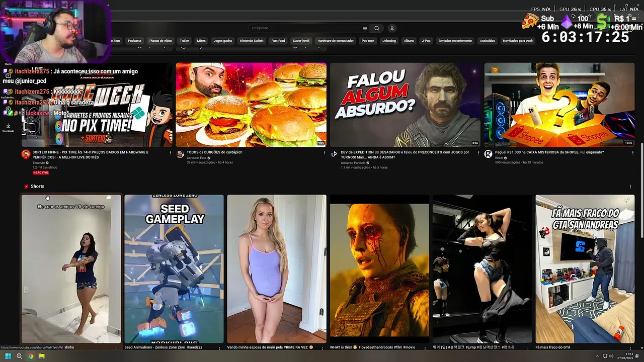
Task: Select the Super-herói chip
Action: pos(301,41)
